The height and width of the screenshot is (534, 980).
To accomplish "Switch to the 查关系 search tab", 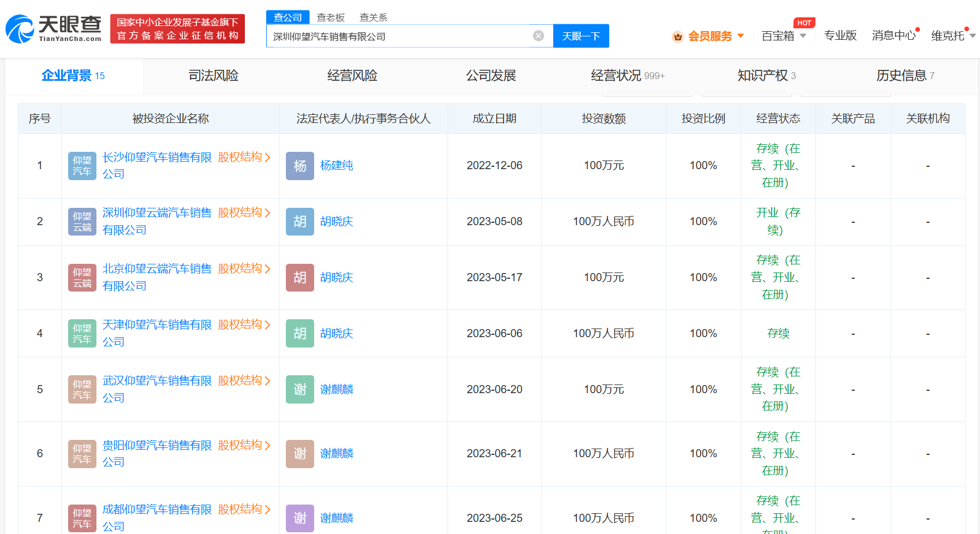I will click(373, 18).
